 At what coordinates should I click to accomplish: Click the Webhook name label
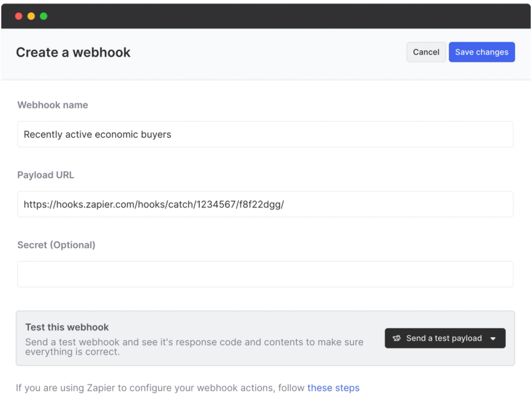[52, 105]
